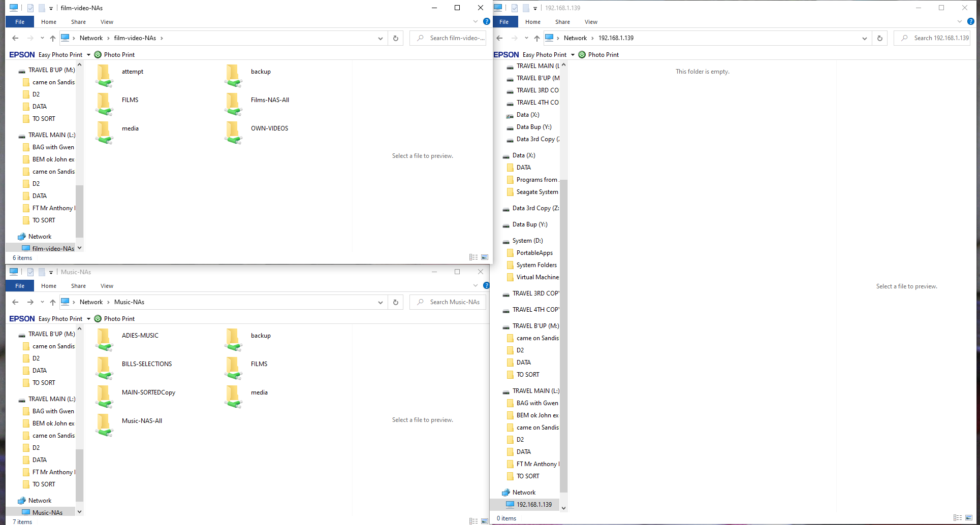Go up one level in film-video-NAs window
980x525 pixels.
pyautogui.click(x=53, y=38)
